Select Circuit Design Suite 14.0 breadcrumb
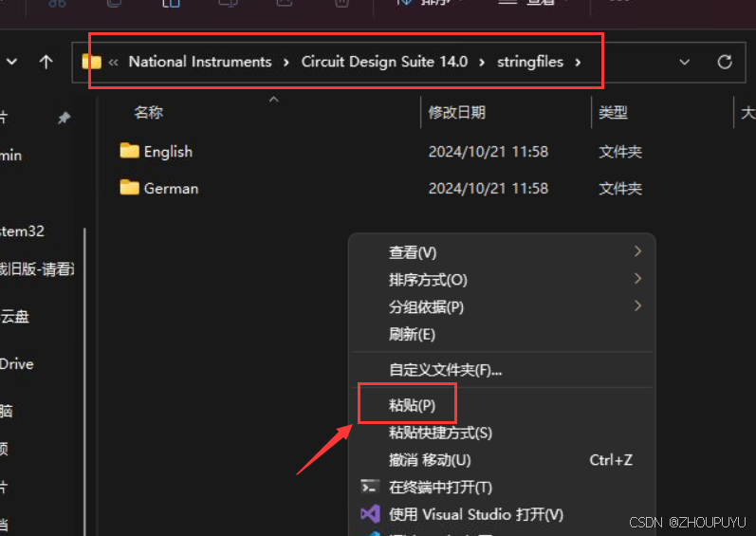Image resolution: width=756 pixels, height=536 pixels. (x=384, y=62)
